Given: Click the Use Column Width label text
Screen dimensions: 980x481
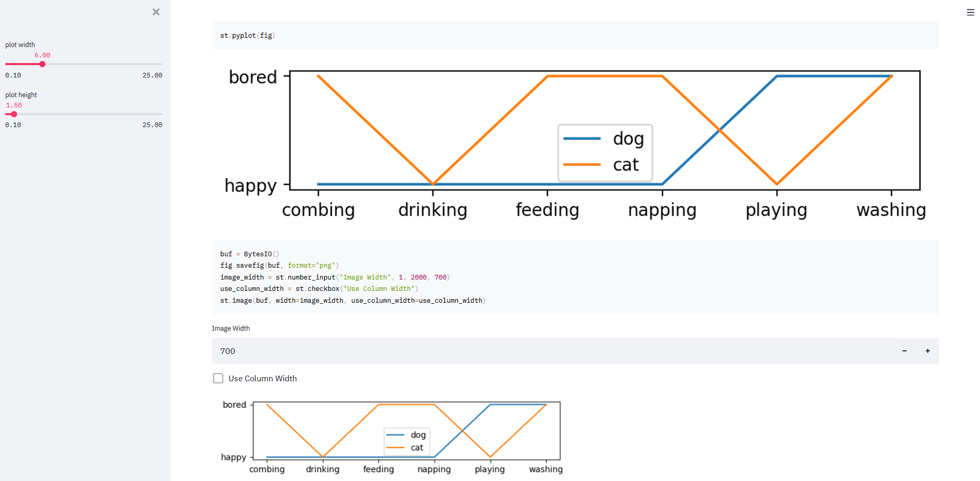Looking at the screenshot, I should (x=263, y=378).
